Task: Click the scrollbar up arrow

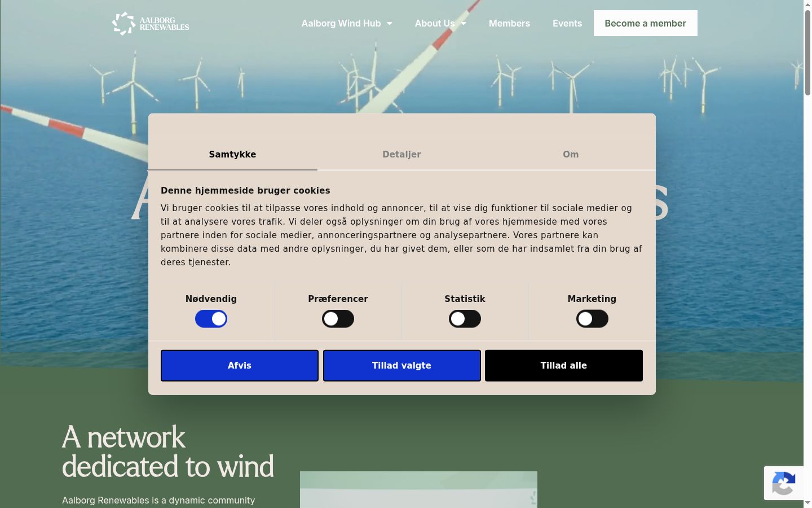Action: pos(807,5)
